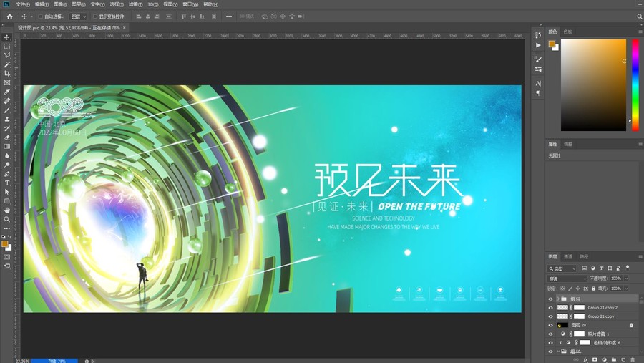Hide the 照片滤镜 1 adjustment layer
The width and height of the screenshot is (644, 363).
tap(550, 334)
